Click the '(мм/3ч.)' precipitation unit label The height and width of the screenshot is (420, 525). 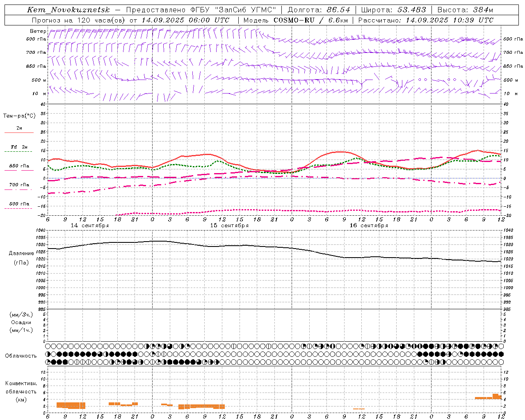click(21, 315)
